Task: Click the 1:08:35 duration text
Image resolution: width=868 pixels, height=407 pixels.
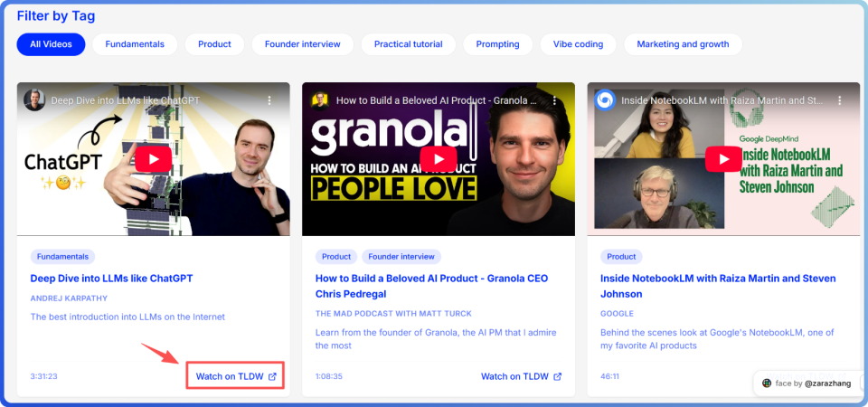Action: coord(329,376)
